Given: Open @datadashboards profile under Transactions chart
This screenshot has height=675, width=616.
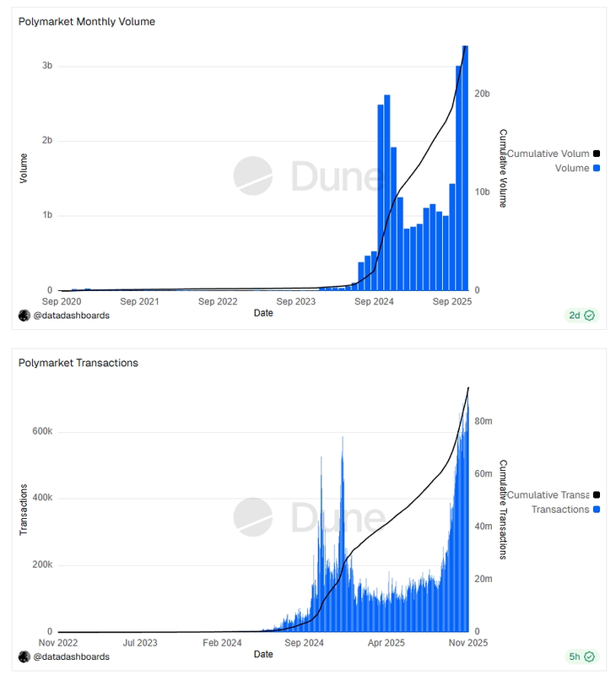Looking at the screenshot, I should [71, 656].
